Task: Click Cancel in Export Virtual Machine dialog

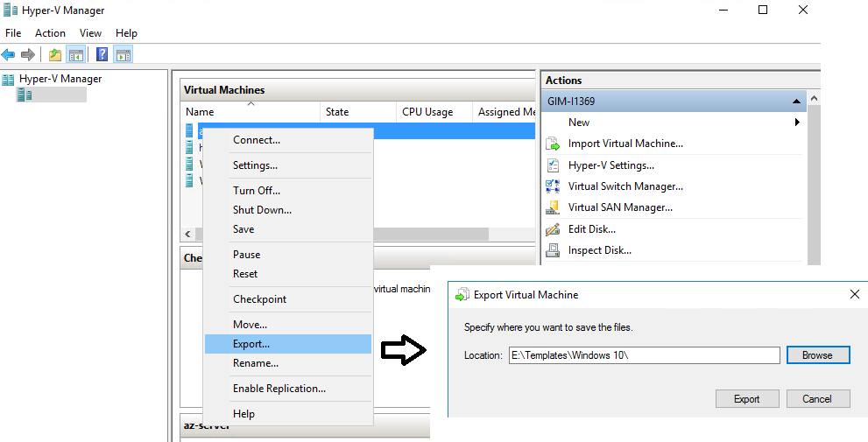Action: click(817, 399)
